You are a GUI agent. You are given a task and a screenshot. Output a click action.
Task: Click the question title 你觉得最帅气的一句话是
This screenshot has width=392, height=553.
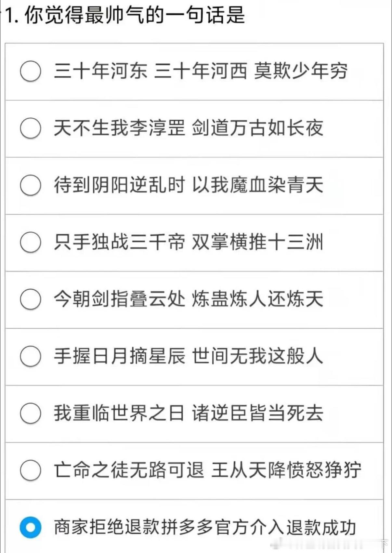click(x=135, y=15)
